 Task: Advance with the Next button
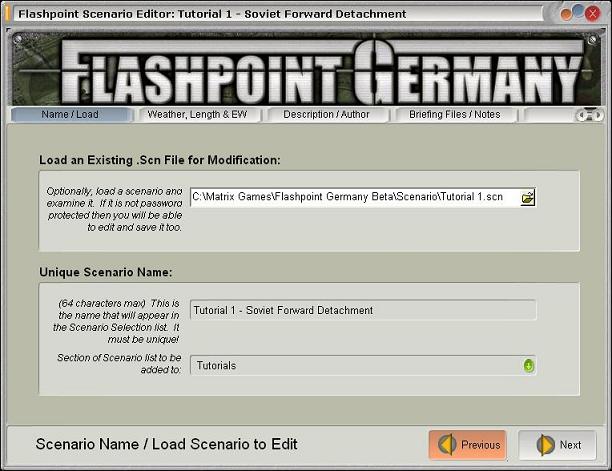557,445
